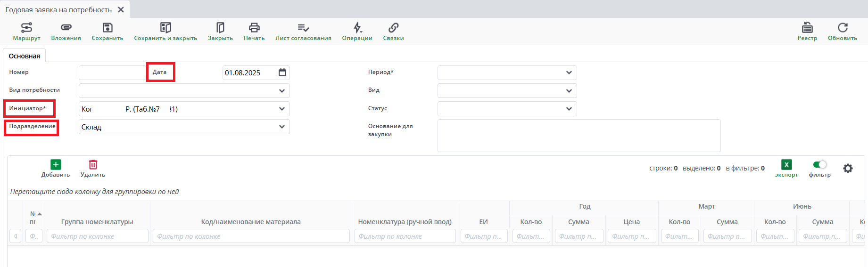The image size is (868, 267).
Task: Add a new row with Добавить
Action: click(56, 168)
